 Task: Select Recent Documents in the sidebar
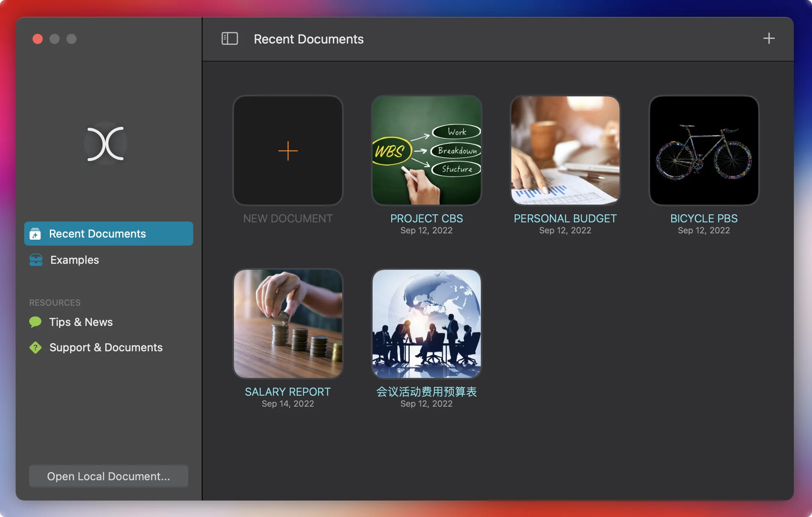[97, 234]
